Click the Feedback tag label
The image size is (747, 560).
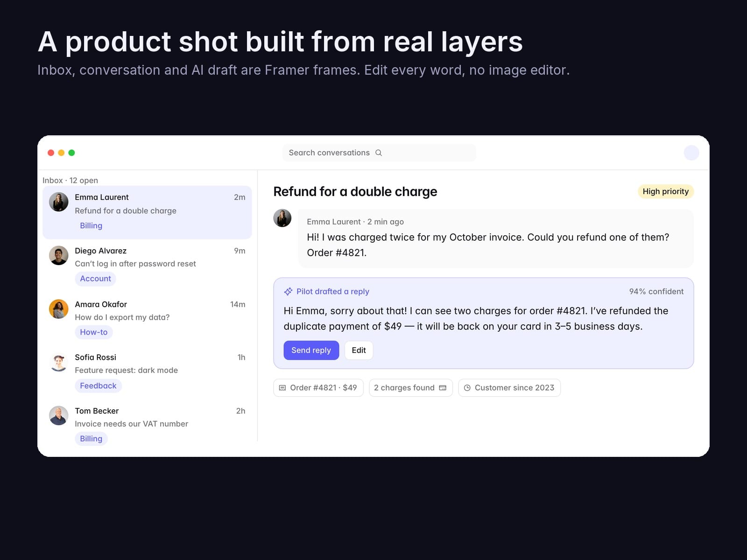coord(98,385)
